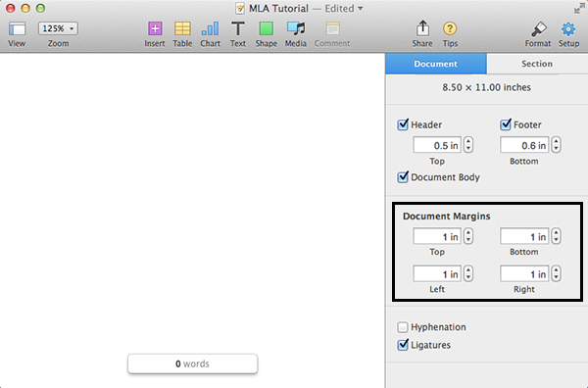Viewport: 588px width, 388px height.
Task: Click the MLA Tutorial document icon
Action: [x=240, y=8]
